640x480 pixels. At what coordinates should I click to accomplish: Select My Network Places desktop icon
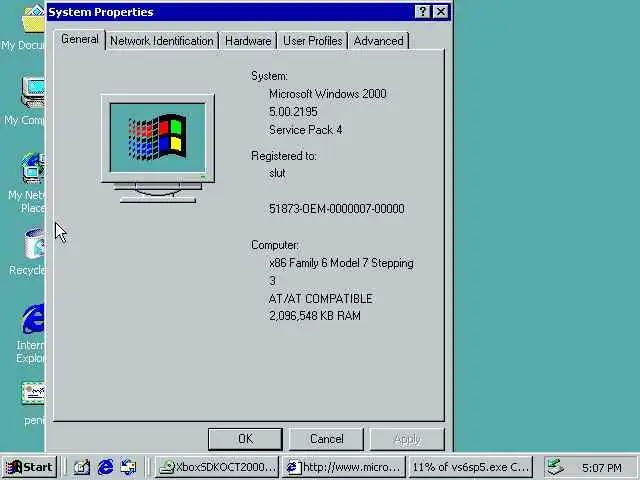[x=25, y=183]
